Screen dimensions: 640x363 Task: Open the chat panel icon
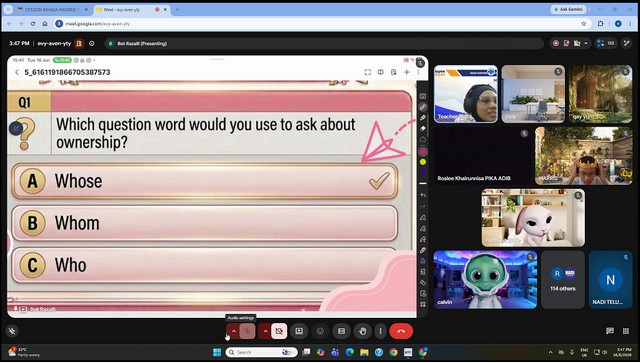[x=610, y=331]
